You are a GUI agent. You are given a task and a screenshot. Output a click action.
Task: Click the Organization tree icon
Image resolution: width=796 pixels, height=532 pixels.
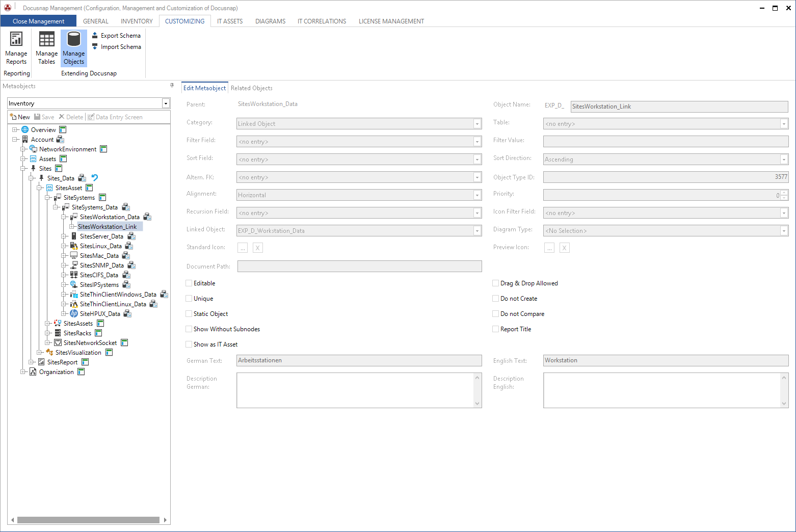pyautogui.click(x=33, y=371)
